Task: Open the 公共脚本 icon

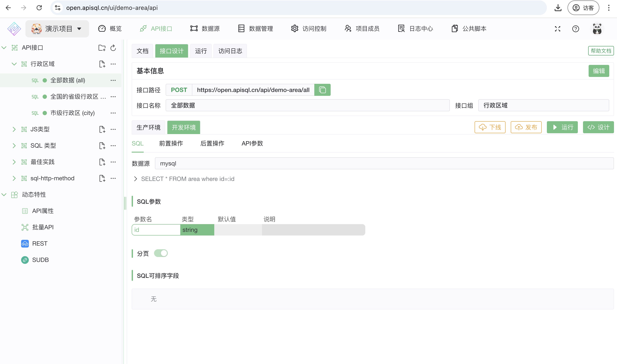Action: point(455,28)
